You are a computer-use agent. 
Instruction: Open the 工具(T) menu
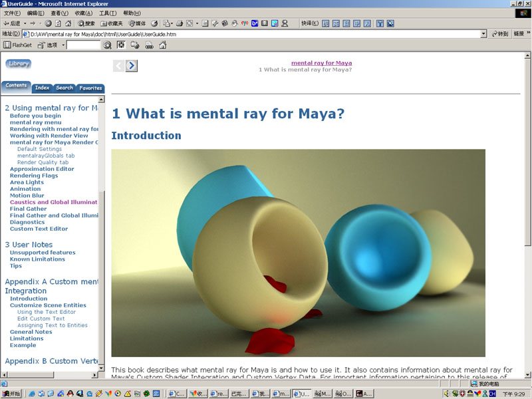(108, 13)
